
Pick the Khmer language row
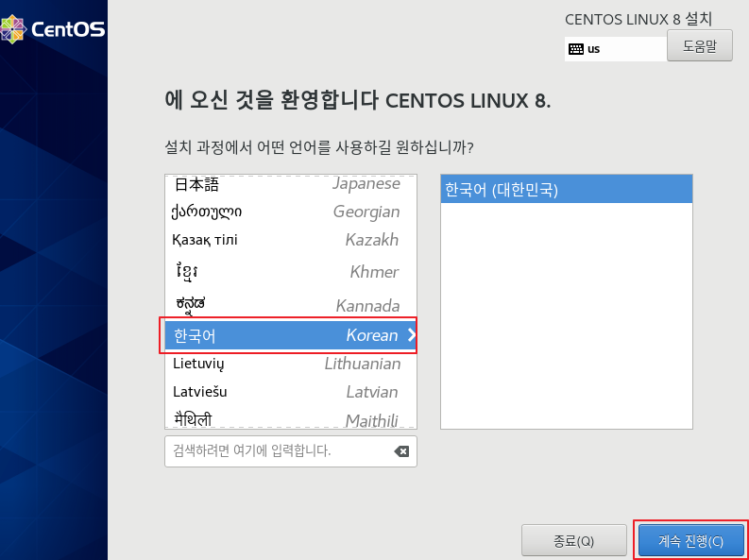point(290,272)
